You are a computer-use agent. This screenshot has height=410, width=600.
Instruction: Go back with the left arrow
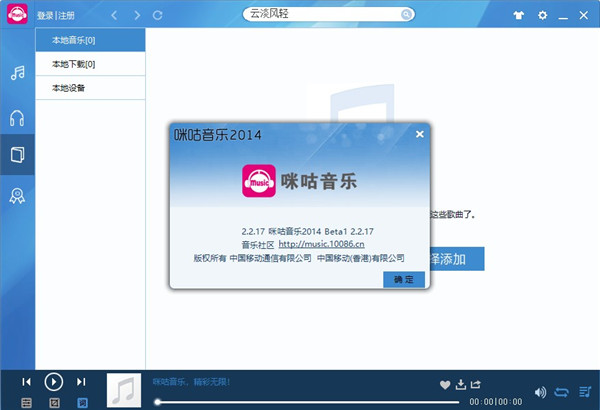[114, 15]
